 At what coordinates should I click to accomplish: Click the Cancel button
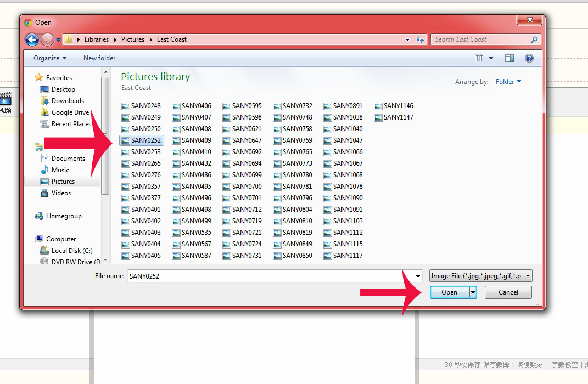click(508, 292)
